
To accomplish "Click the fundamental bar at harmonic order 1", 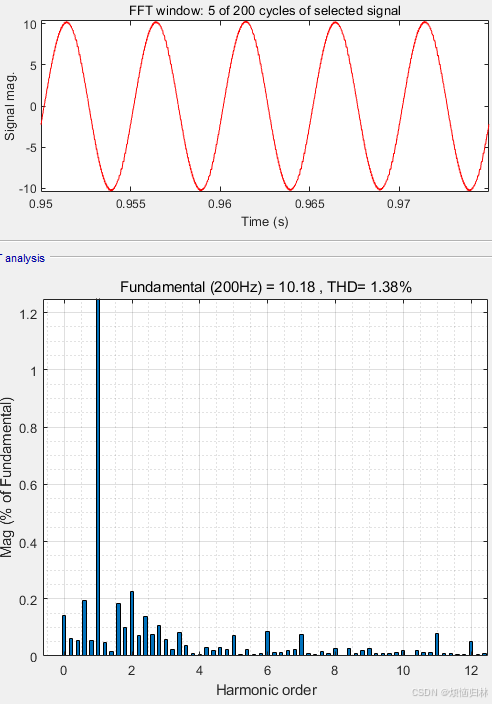I will point(98,477).
